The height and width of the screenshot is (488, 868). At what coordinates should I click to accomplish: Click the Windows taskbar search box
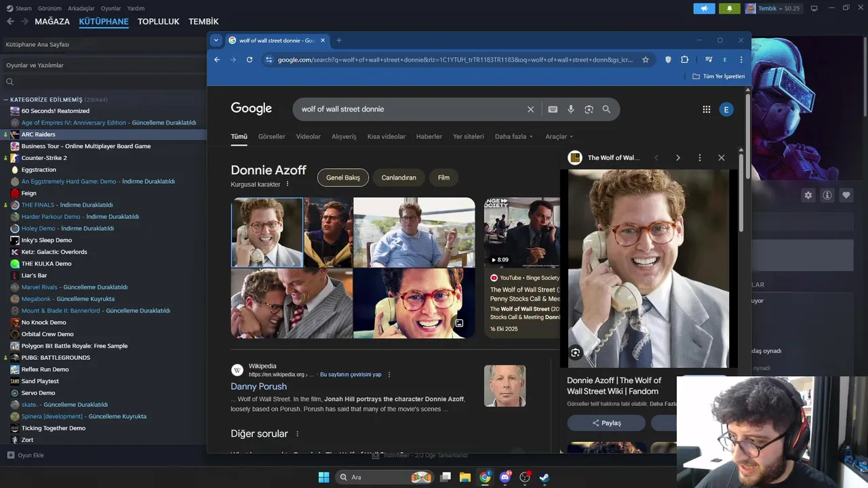(x=384, y=477)
